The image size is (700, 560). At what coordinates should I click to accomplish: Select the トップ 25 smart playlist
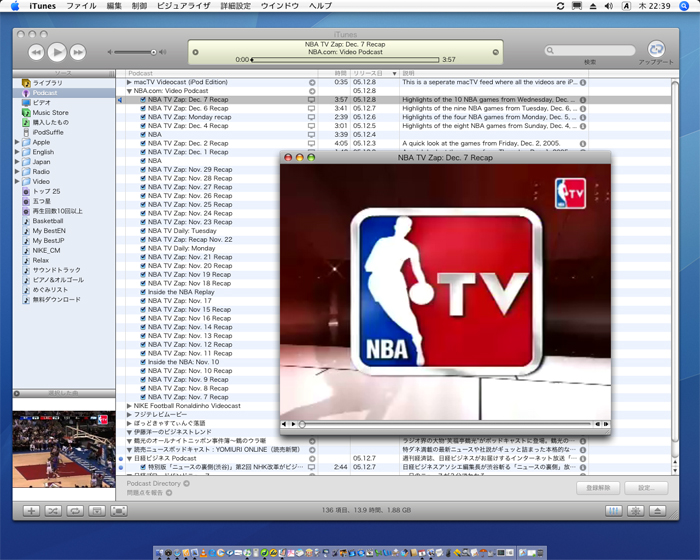(46, 191)
